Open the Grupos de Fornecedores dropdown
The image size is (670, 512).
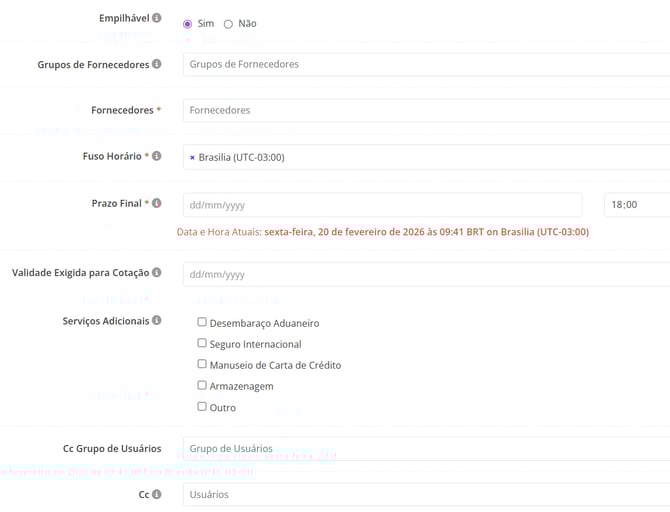pos(425,64)
